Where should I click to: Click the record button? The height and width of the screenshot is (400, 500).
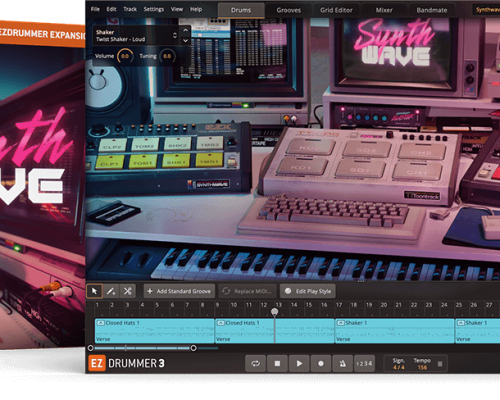321,363
